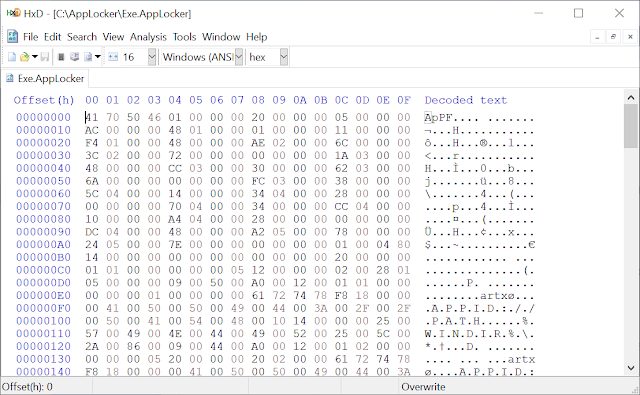
Task: Click 'Overwrite' mode in the status bar
Action: (423, 387)
